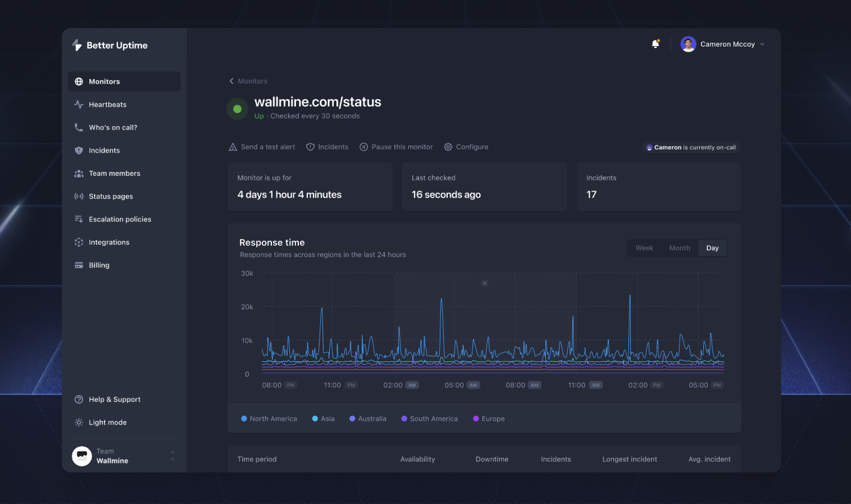Screen dimensions: 851x504
Task: Open the Billing section
Action: coord(99,265)
